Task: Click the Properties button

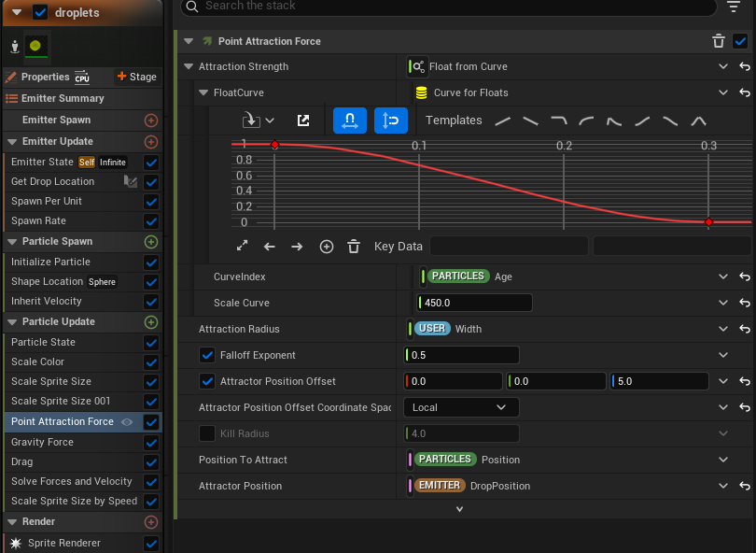Action: [45, 77]
